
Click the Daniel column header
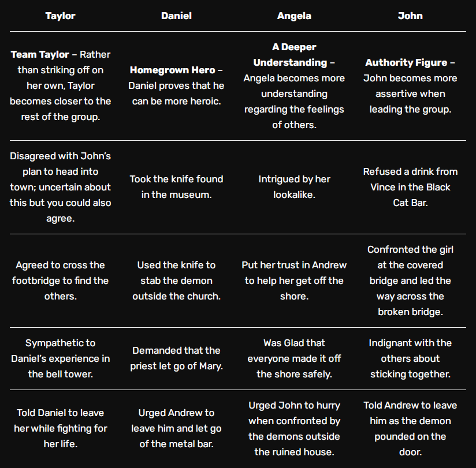click(176, 16)
